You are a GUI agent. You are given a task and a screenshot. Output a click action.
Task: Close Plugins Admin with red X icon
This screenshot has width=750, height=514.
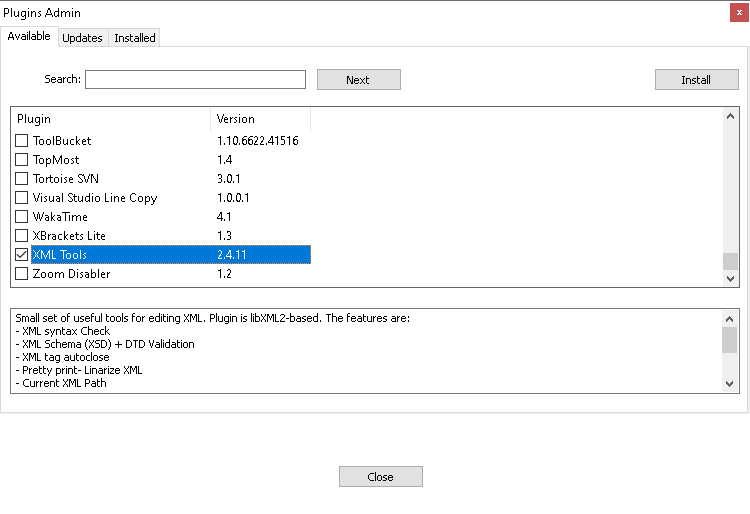pos(739,13)
